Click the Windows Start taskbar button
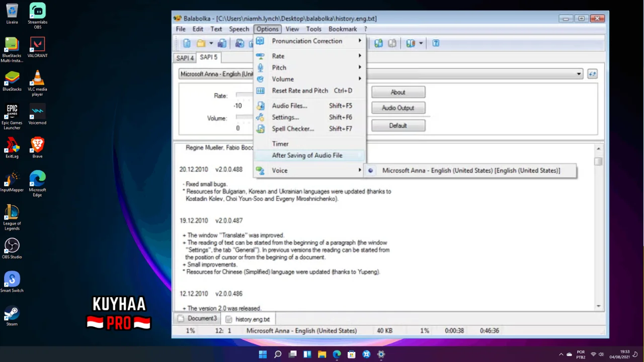Screen dimensions: 644x362 tap(263, 354)
